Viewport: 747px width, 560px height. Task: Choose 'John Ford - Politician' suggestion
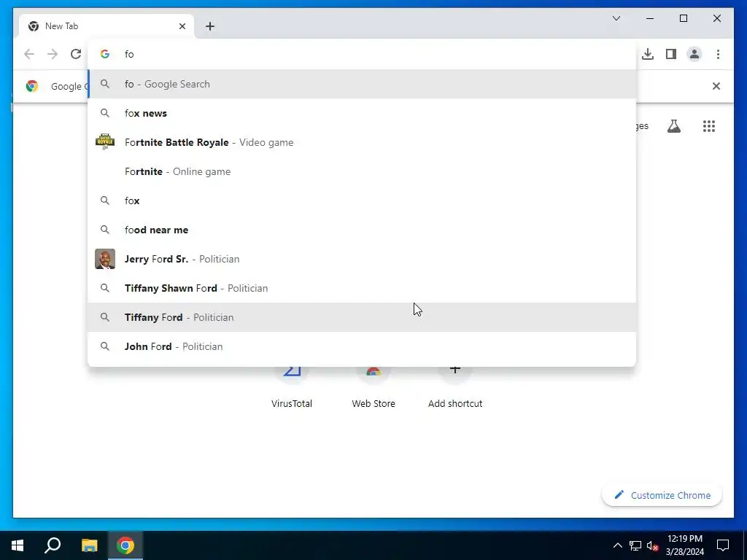click(362, 346)
